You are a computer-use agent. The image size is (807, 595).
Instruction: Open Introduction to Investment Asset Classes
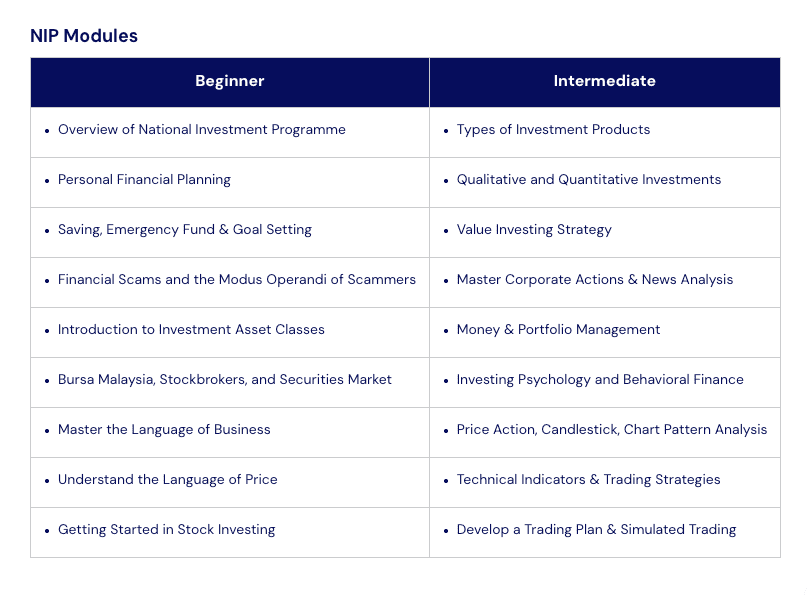[191, 330]
